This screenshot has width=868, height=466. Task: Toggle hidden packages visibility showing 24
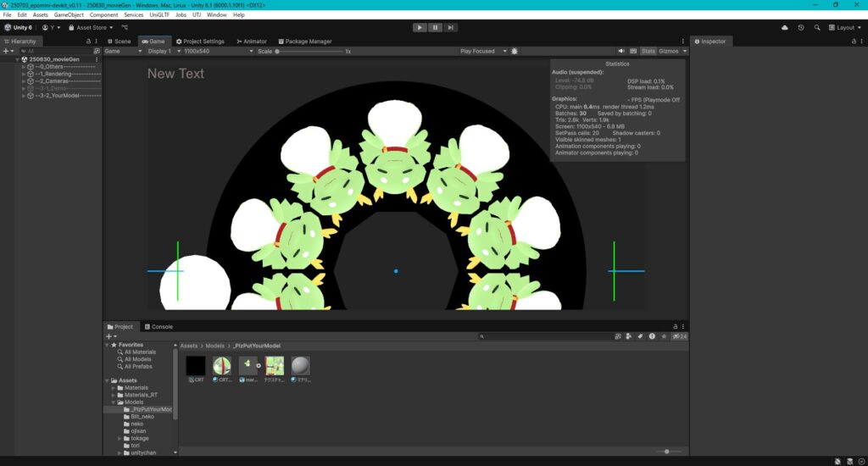click(x=679, y=336)
